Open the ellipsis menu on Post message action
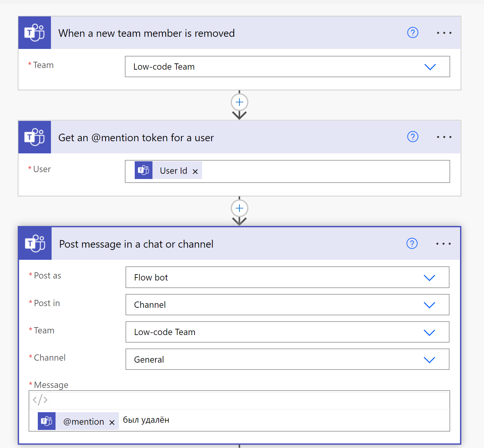Viewport: 484px width, 448px height. 443,243
